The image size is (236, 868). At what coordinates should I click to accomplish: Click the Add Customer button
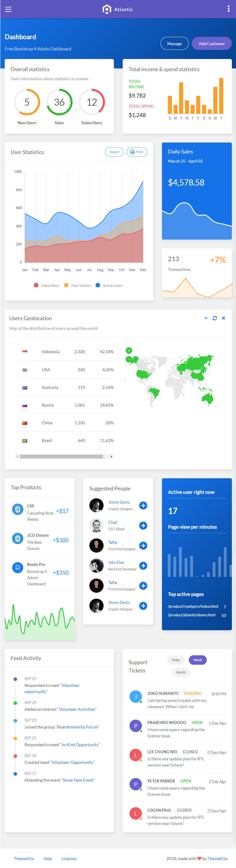click(x=212, y=43)
